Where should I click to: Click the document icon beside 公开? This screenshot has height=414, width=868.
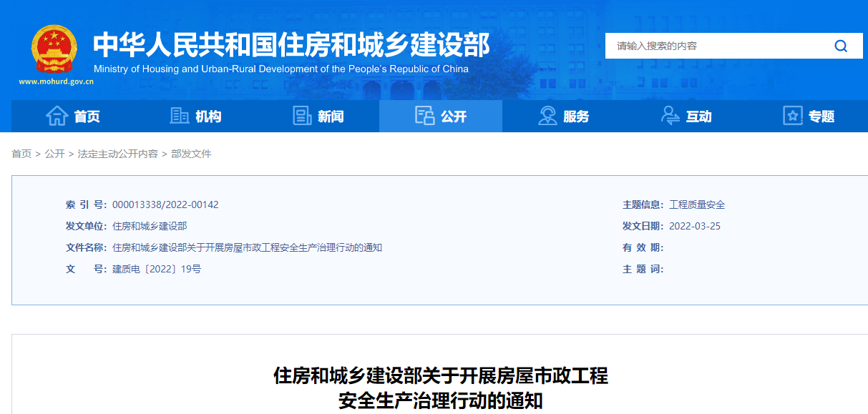pyautogui.click(x=425, y=116)
